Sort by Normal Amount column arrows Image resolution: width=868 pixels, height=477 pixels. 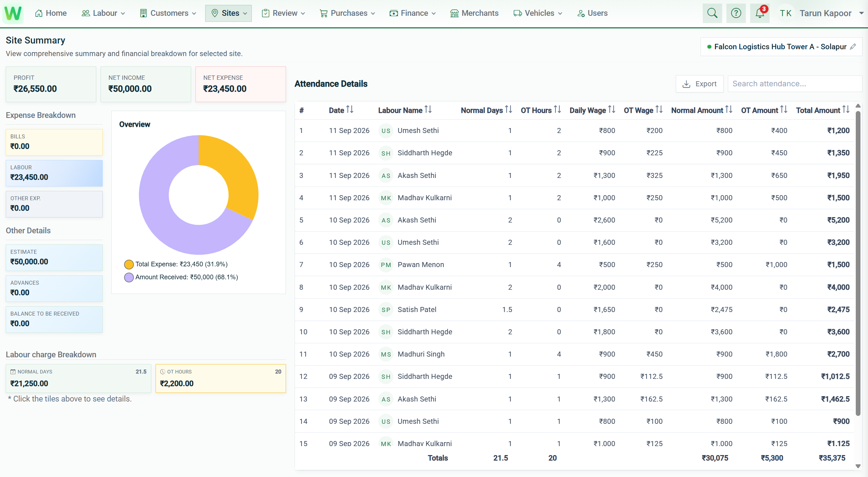click(x=729, y=110)
